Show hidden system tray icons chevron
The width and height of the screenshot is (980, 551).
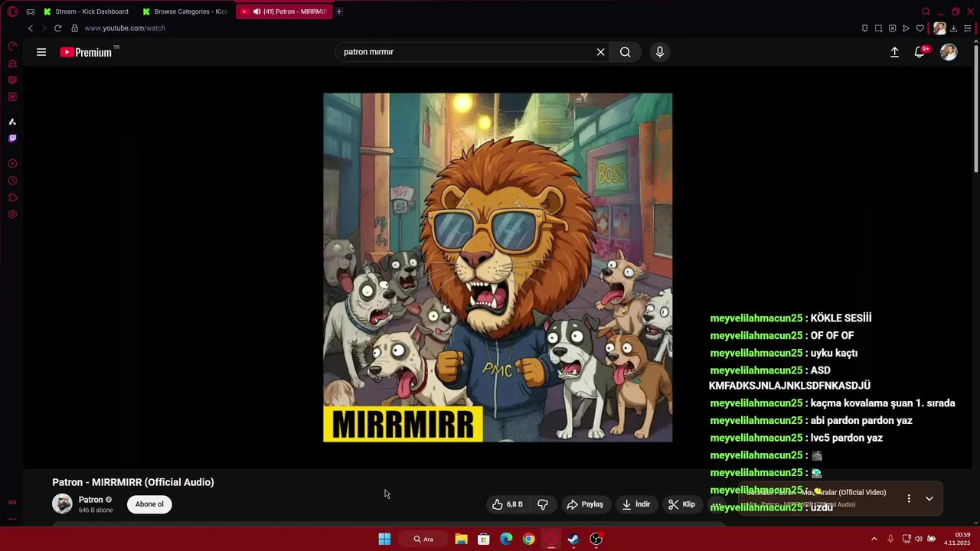(x=874, y=540)
